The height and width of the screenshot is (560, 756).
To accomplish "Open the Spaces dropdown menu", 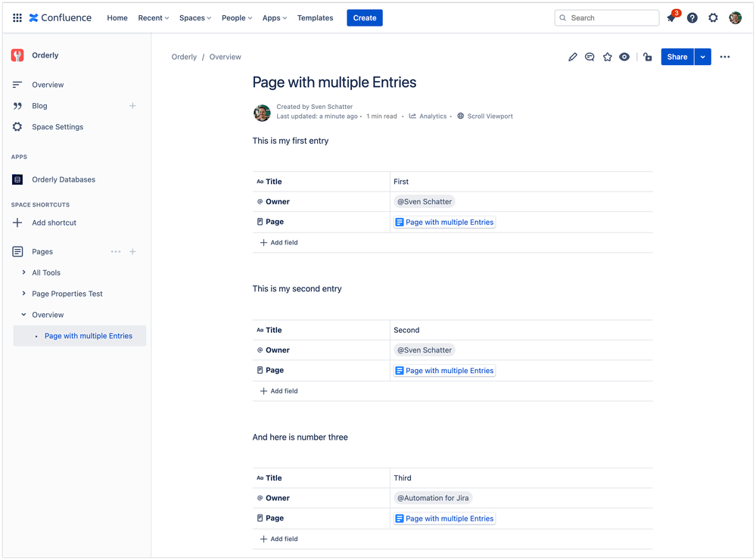I will pos(194,17).
